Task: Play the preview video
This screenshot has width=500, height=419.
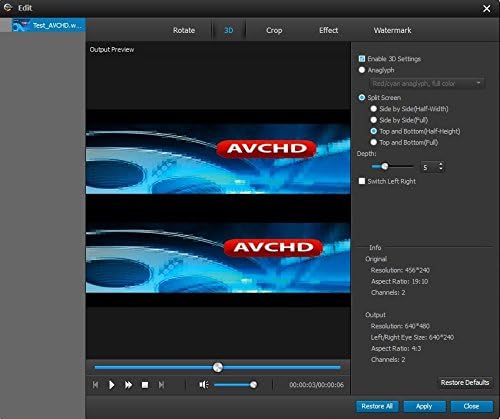Action: (112, 385)
